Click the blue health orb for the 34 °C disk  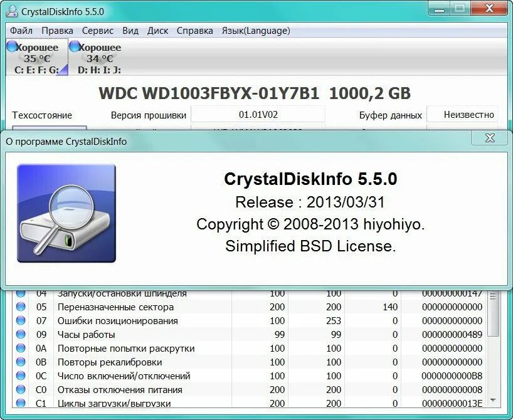click(x=75, y=46)
